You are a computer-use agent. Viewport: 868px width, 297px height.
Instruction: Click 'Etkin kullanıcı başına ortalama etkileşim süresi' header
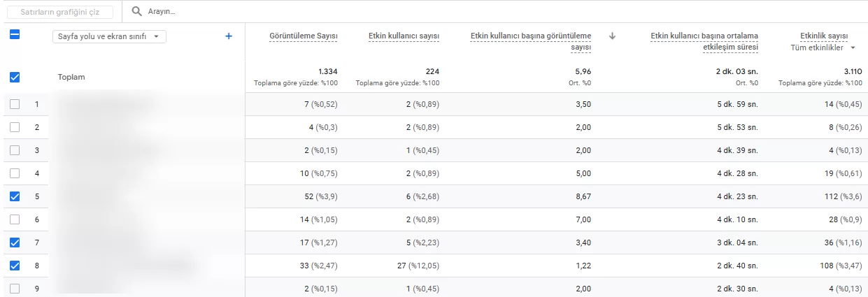point(704,42)
